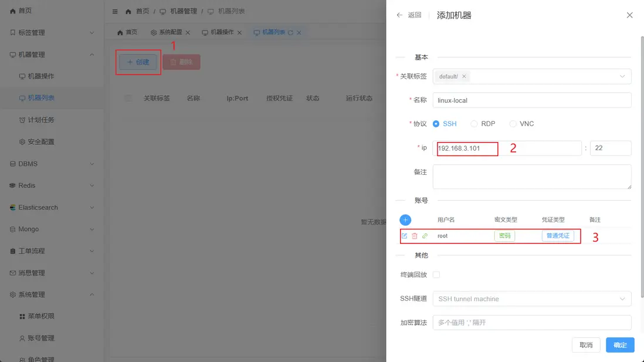Click the 普通凭证 tag in the root row

point(558,236)
